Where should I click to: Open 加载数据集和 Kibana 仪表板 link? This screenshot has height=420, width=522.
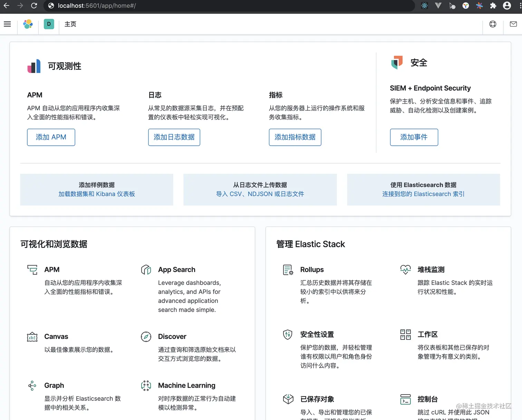click(x=97, y=194)
